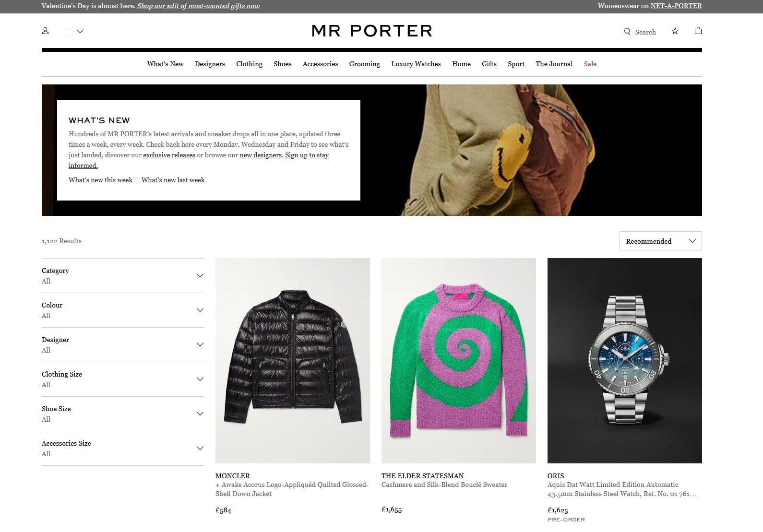The width and height of the screenshot is (763, 532).
Task: Go to the Sale menu item
Action: click(590, 64)
